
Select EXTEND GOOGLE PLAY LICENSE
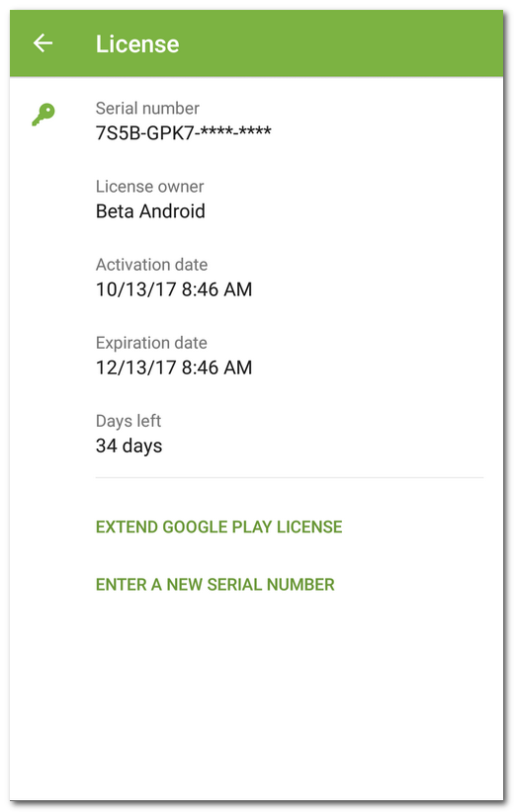click(218, 527)
